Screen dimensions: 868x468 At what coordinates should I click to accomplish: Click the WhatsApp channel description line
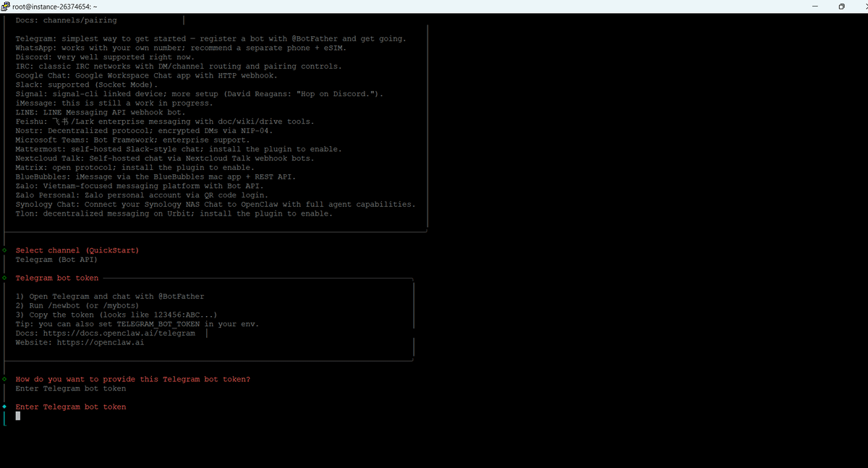181,48
